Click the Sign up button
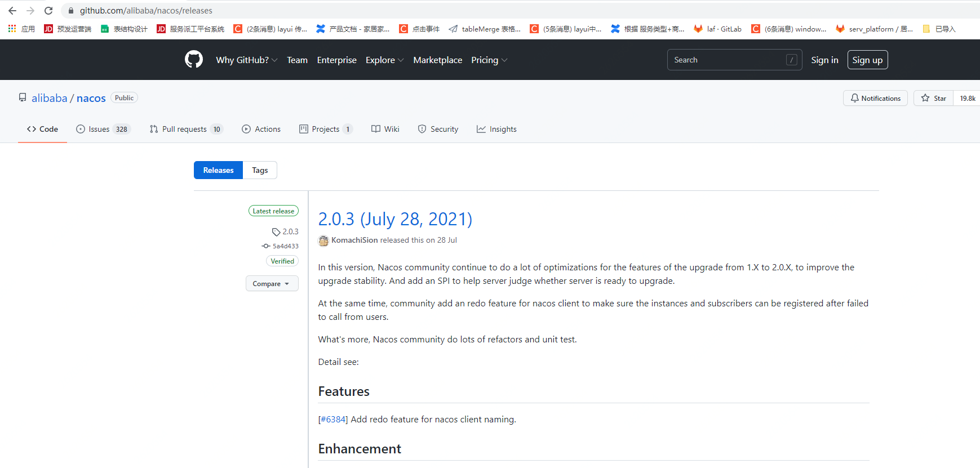 pyautogui.click(x=867, y=60)
